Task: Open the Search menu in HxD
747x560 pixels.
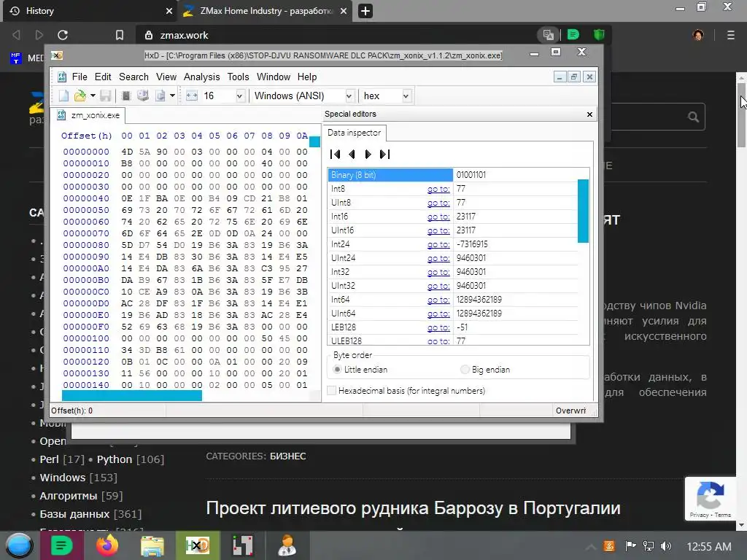Action: pyautogui.click(x=133, y=77)
